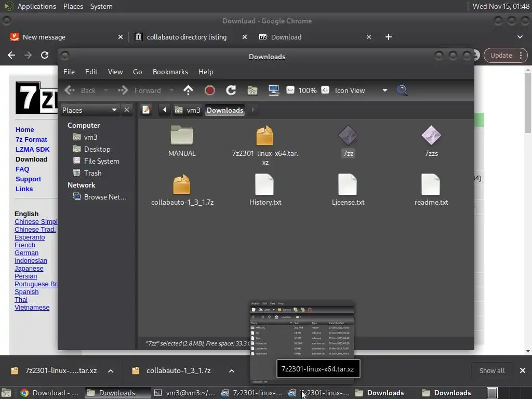Zoom in using plus icon beside 100%
Viewport: 532px width, 399px height.
(x=325, y=90)
